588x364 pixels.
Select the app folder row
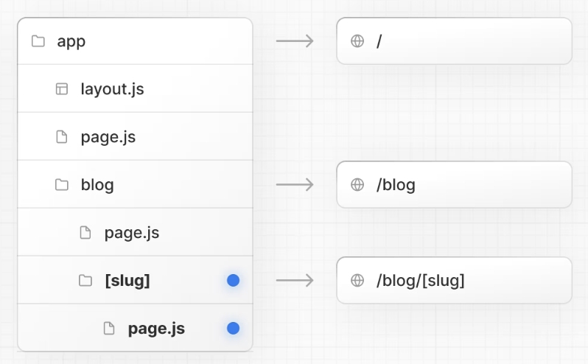coord(135,41)
